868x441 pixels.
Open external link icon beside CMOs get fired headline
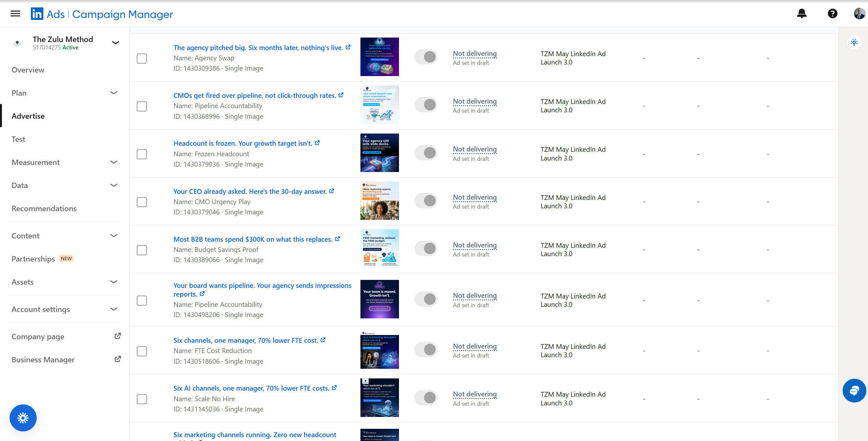point(341,95)
